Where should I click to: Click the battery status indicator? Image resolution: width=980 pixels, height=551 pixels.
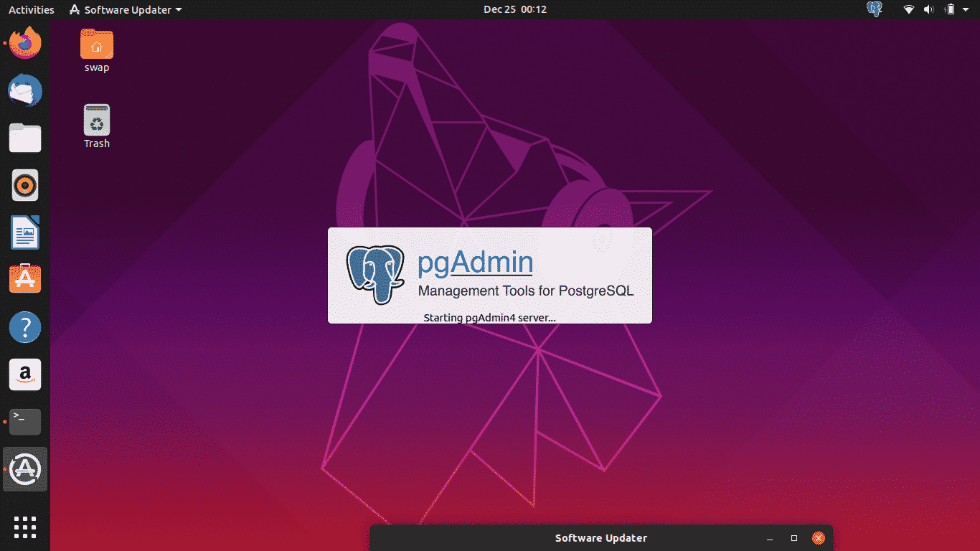coord(950,9)
